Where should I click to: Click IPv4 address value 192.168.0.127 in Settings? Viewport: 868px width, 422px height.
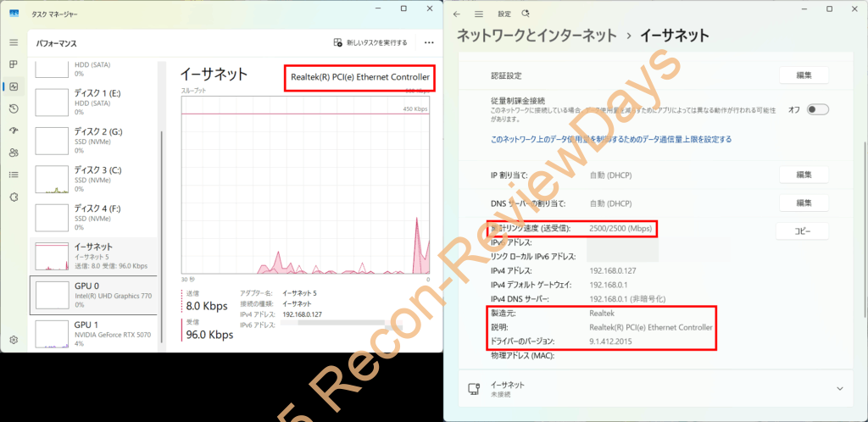tap(614, 270)
